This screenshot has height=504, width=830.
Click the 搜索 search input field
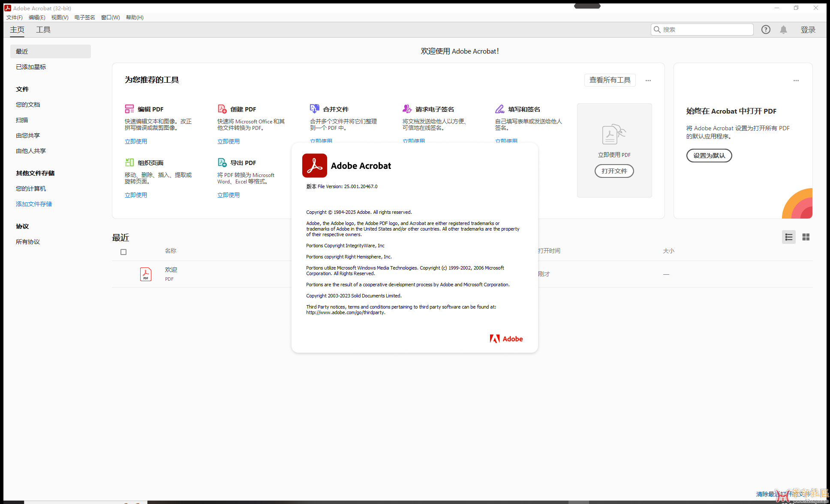click(702, 30)
